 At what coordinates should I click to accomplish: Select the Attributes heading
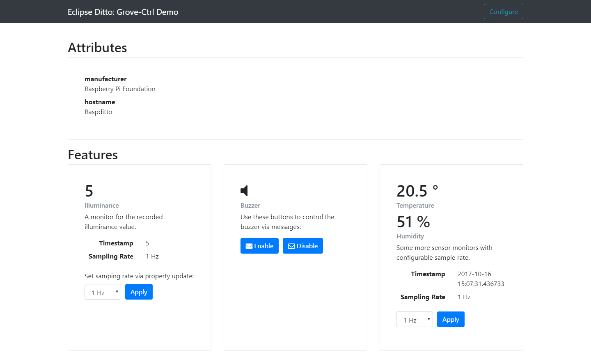coord(97,48)
